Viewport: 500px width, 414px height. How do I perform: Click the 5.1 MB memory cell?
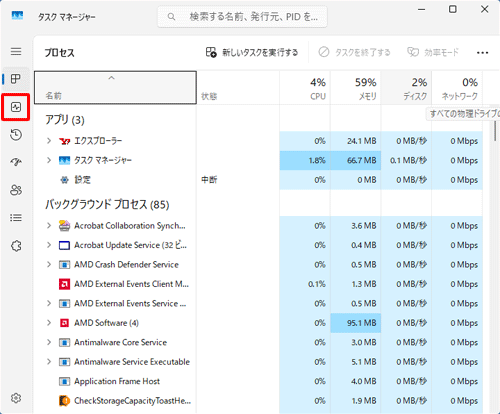(x=356, y=362)
